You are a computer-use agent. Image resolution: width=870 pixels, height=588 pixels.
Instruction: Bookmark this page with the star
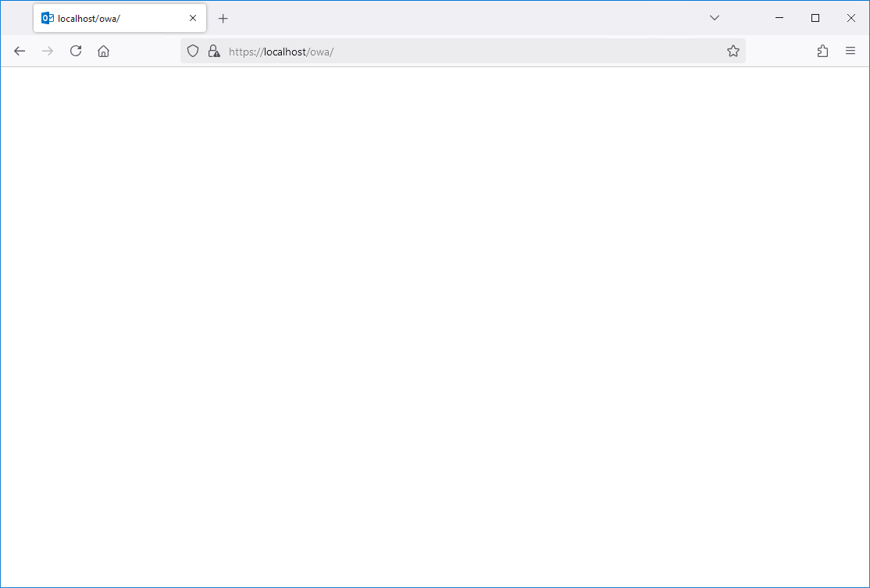[733, 52]
